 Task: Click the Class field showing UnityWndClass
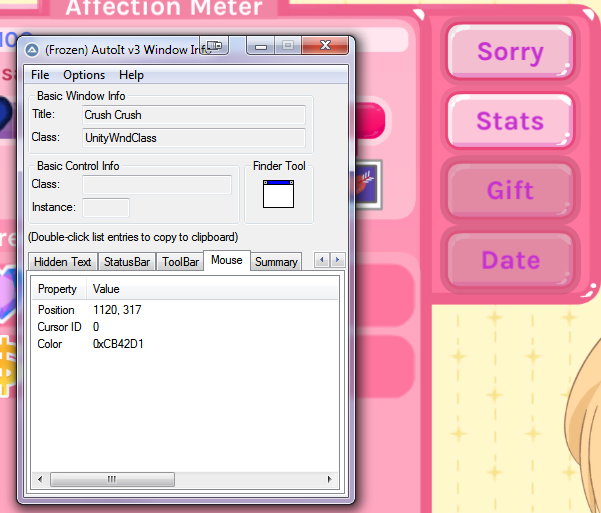(193, 137)
